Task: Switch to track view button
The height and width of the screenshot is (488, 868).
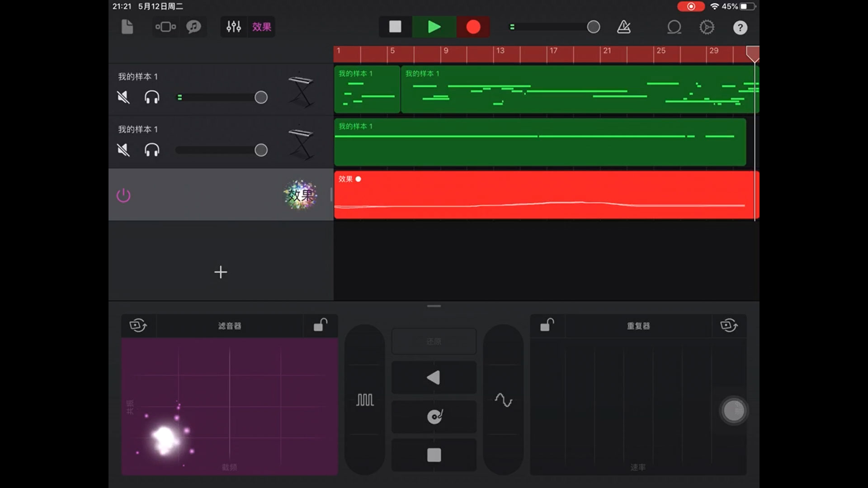Action: point(165,27)
